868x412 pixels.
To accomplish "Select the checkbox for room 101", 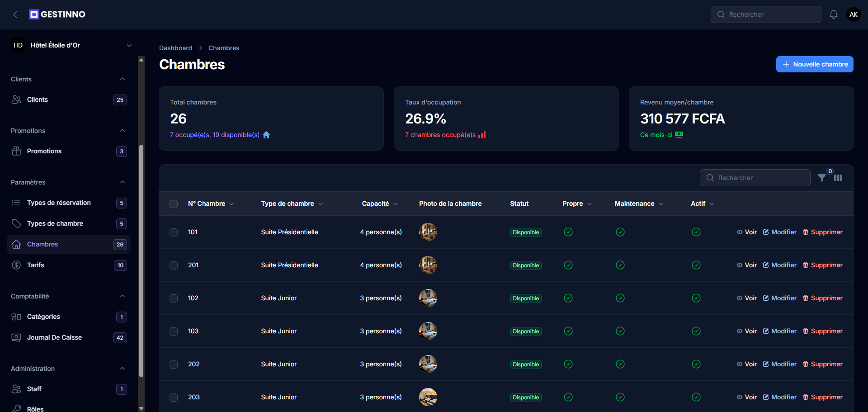I will click(x=174, y=232).
